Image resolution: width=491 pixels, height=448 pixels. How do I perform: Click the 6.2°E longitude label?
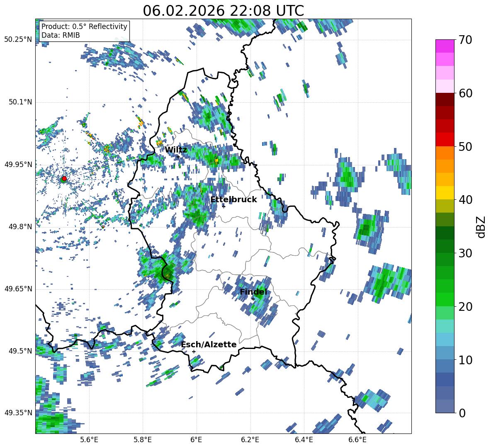coord(250,440)
